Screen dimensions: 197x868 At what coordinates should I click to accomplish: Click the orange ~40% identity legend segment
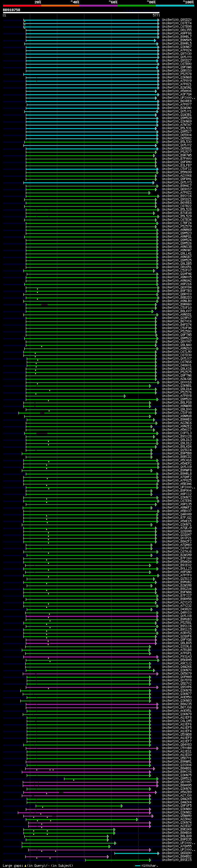point(60,6)
